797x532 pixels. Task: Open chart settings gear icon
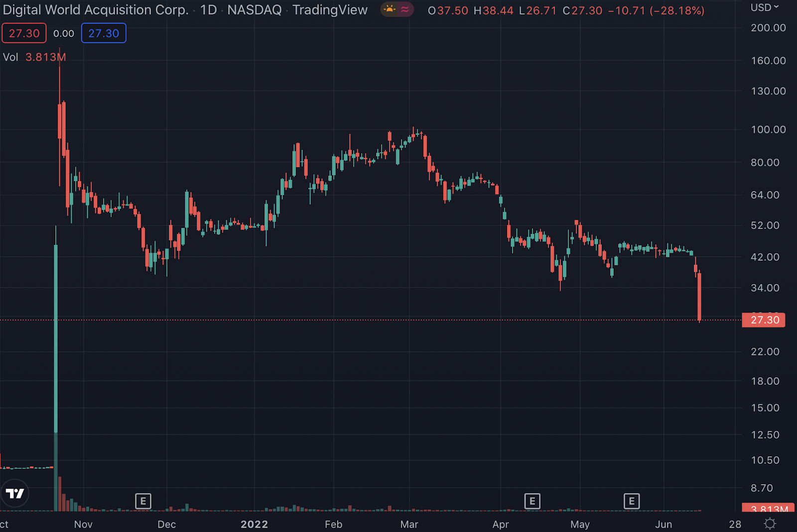(770, 524)
